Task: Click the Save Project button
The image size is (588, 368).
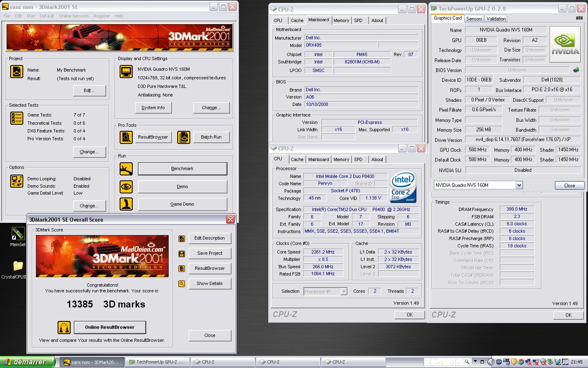Action: (x=210, y=253)
